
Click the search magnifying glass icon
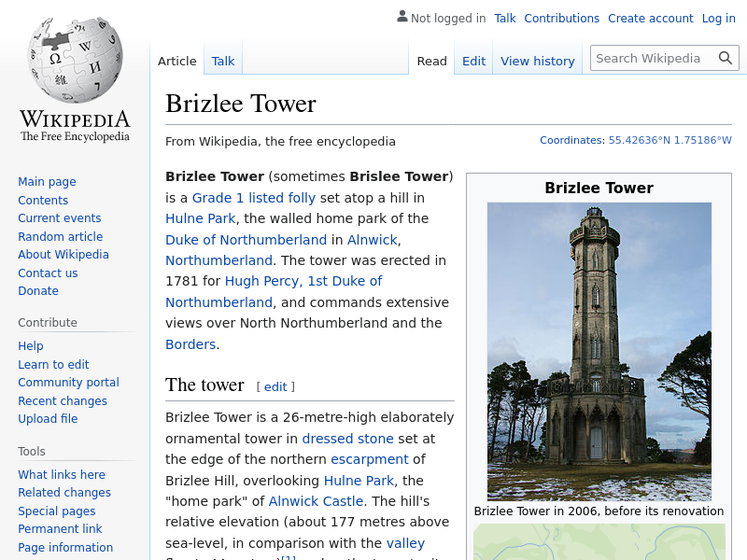tap(726, 58)
